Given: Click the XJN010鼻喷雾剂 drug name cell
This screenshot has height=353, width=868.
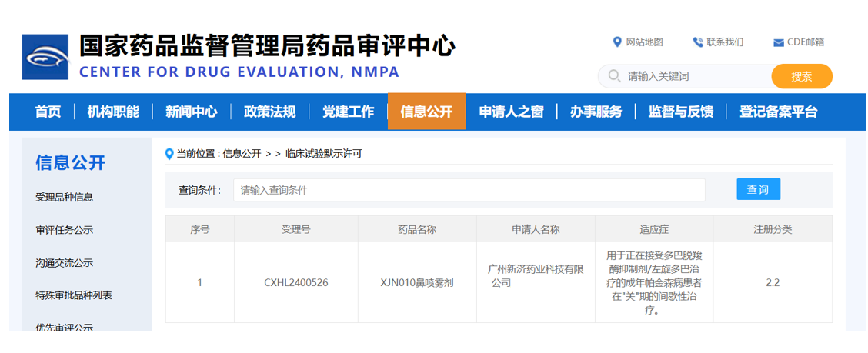Looking at the screenshot, I should click(417, 283).
